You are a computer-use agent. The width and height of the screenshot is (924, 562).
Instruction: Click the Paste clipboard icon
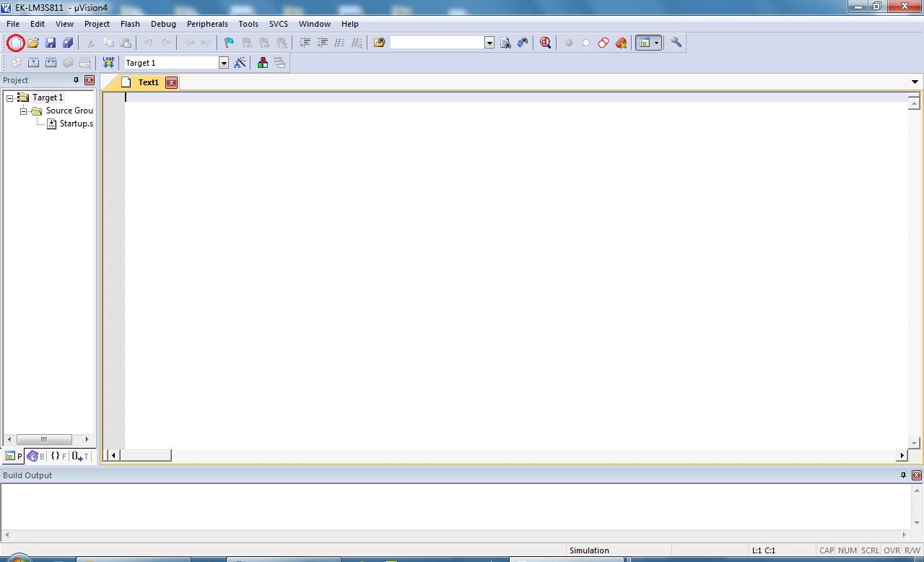pos(126,43)
